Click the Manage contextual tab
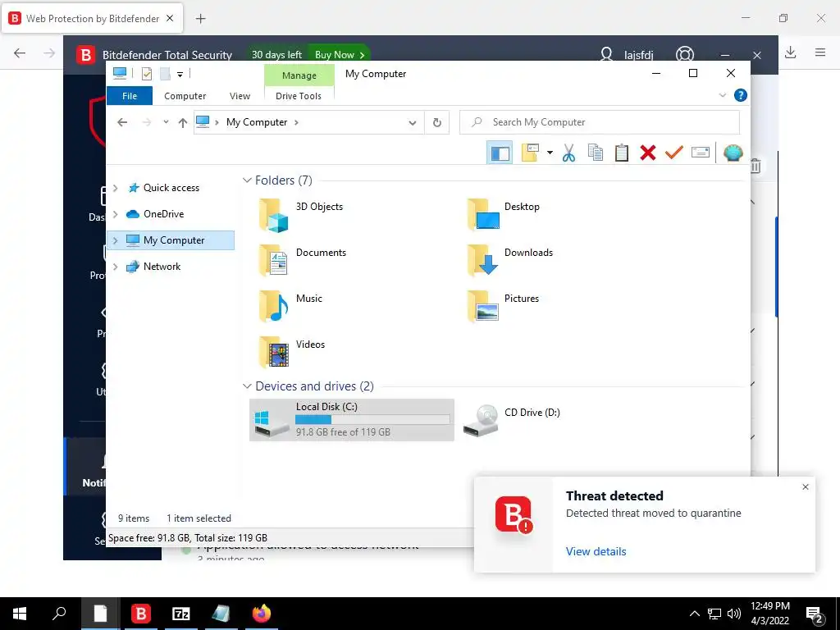This screenshot has height=630, width=840. (299, 75)
